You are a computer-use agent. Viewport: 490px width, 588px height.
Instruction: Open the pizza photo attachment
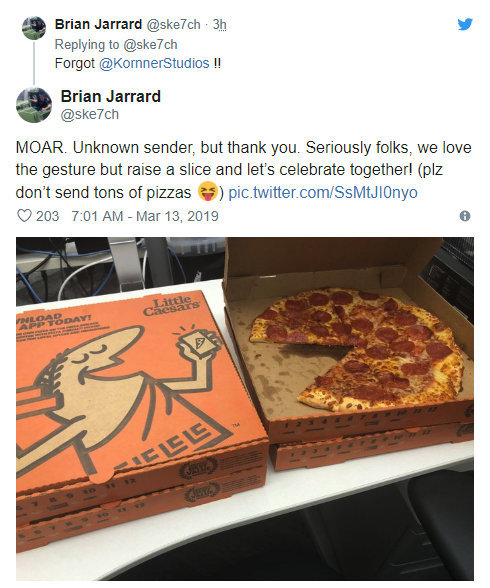(245, 408)
